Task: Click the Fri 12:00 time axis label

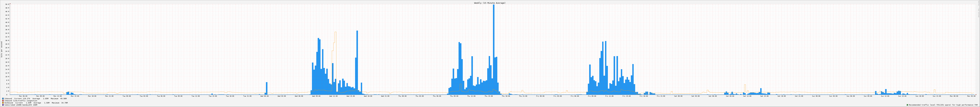Action: pos(609,96)
